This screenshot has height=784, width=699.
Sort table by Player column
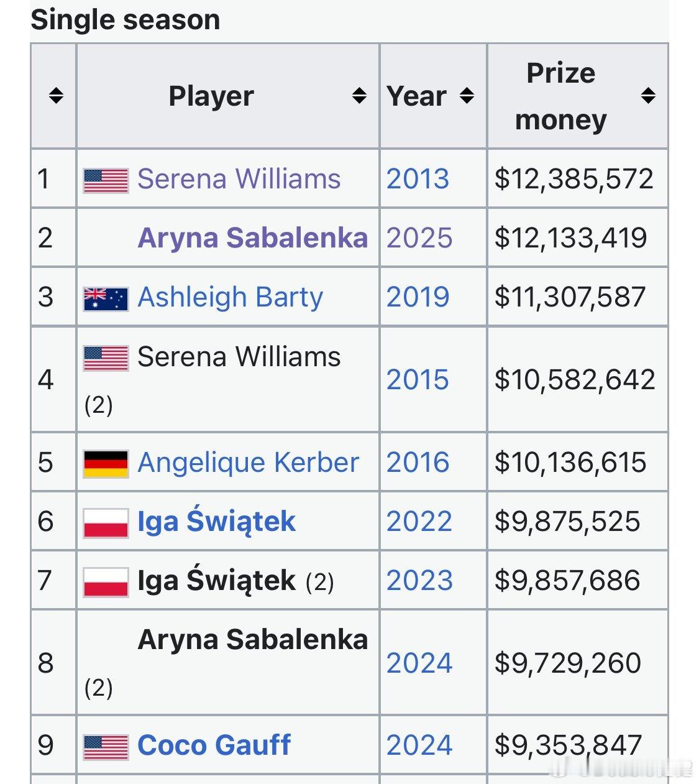click(x=359, y=96)
